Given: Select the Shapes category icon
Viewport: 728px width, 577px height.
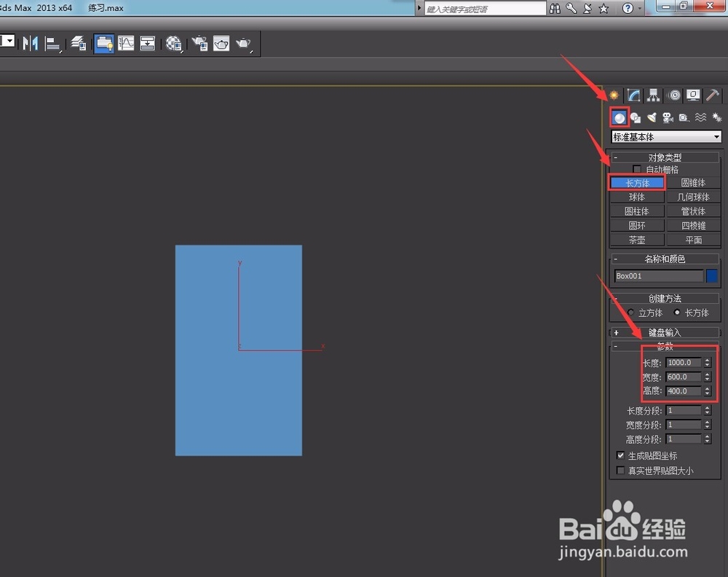Looking at the screenshot, I should (636, 118).
